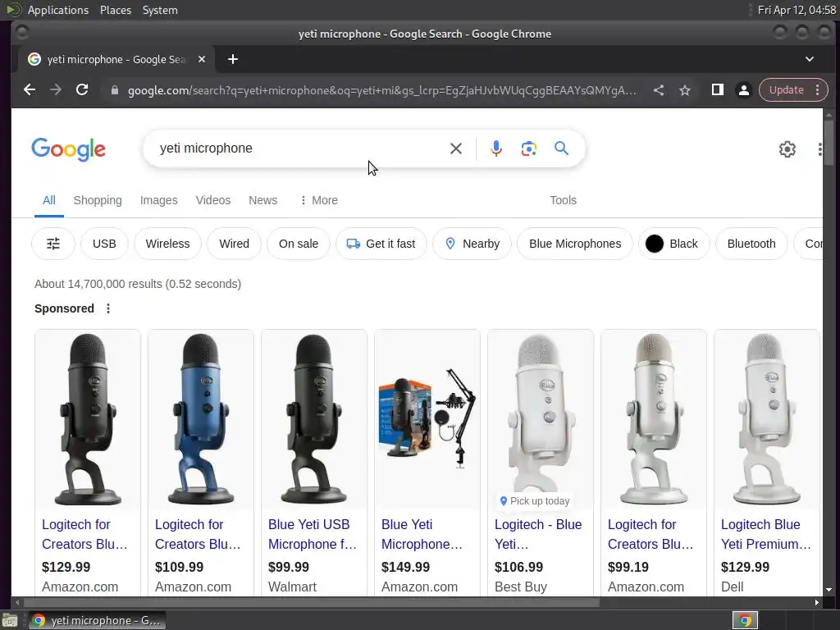Screen dimensions: 840x630
Task: Share this page via share icon
Action: coord(659,90)
